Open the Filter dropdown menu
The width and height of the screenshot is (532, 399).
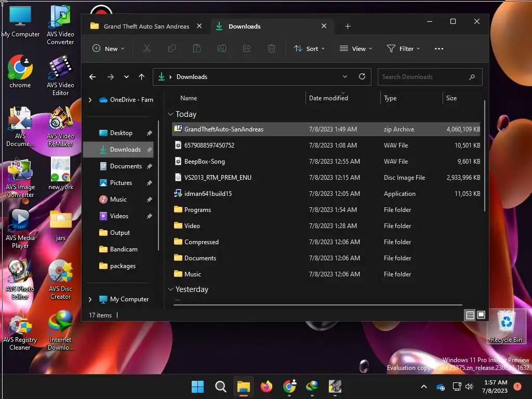pos(404,48)
